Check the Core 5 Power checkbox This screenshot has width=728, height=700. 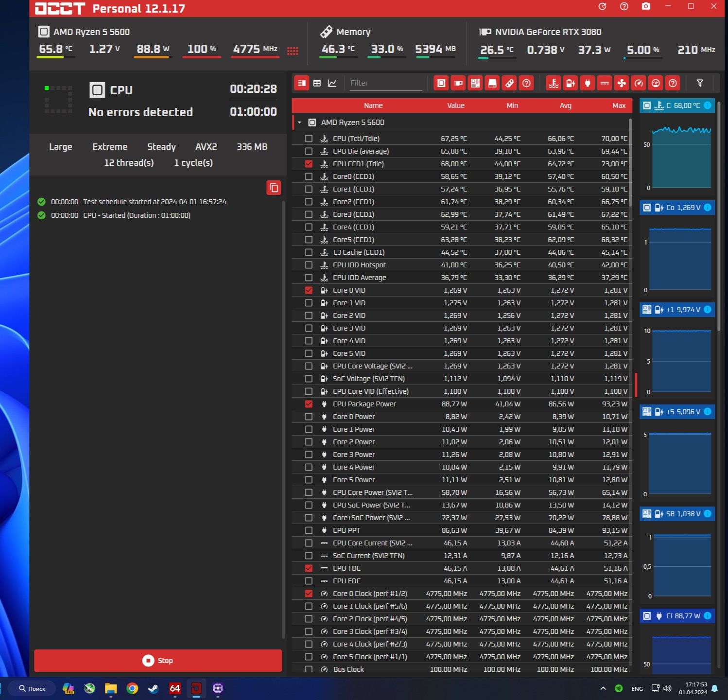[309, 480]
